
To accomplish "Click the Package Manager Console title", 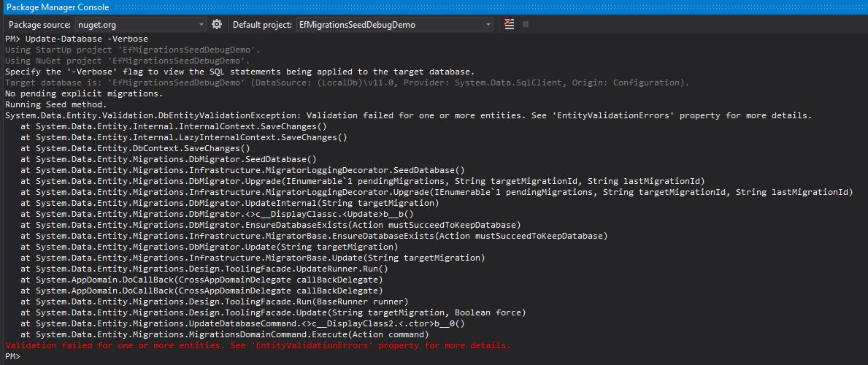I will click(x=58, y=7).
